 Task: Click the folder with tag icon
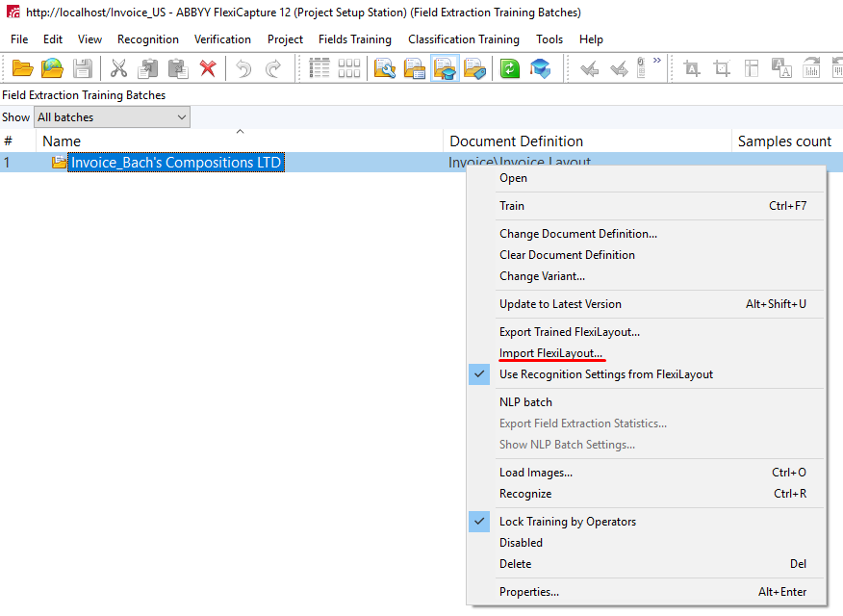(475, 68)
